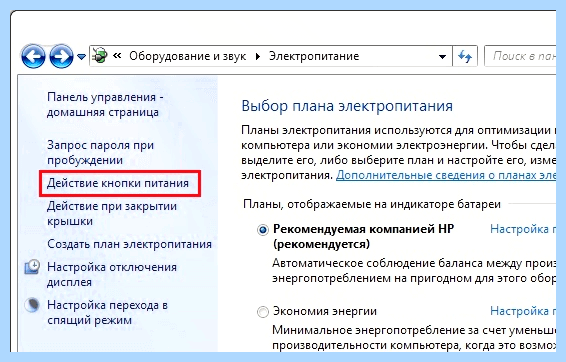Click the Back navigation arrow button
This screenshot has width=566, height=362.
tap(33, 56)
